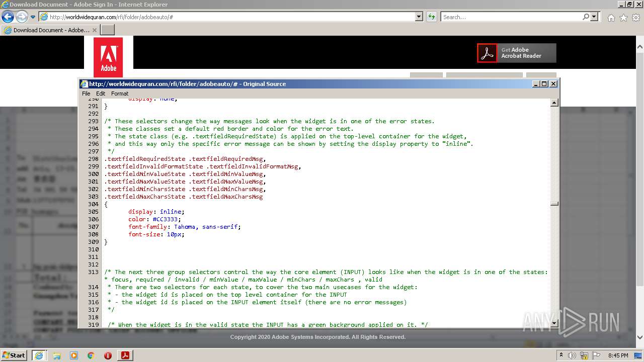
Task: Open the Windows Start button
Action: pyautogui.click(x=14, y=355)
